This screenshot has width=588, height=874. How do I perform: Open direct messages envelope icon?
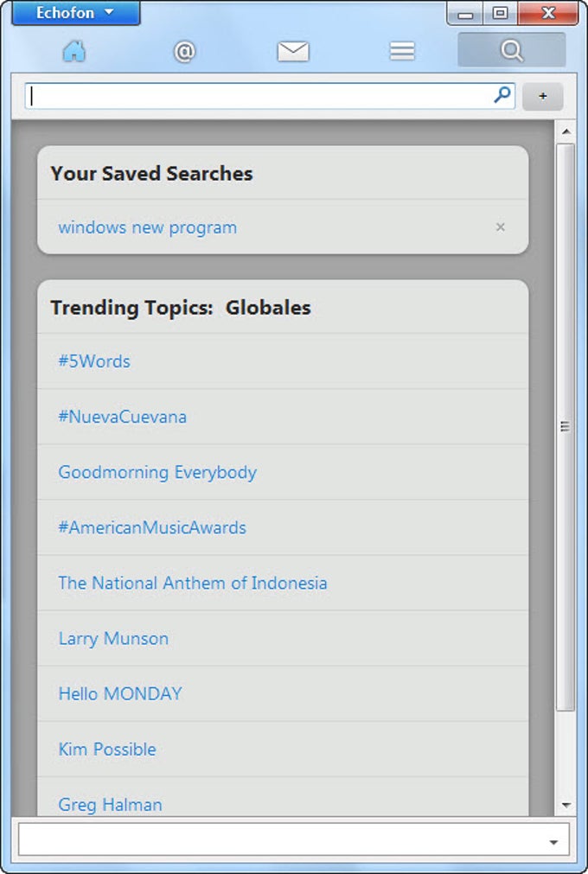coord(293,52)
